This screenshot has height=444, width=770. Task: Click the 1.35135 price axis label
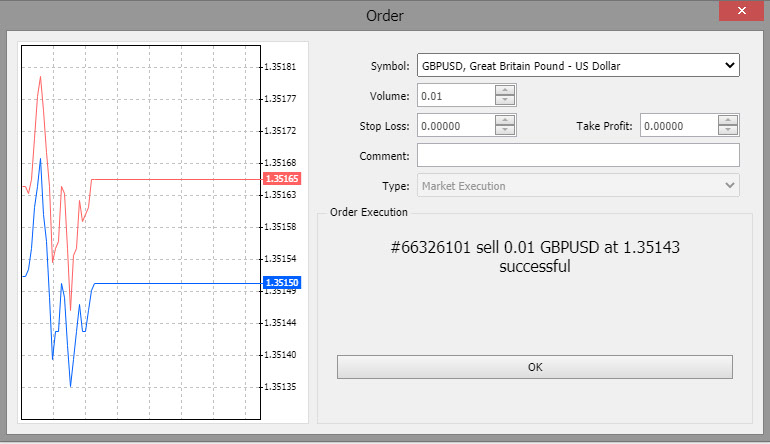[280, 387]
